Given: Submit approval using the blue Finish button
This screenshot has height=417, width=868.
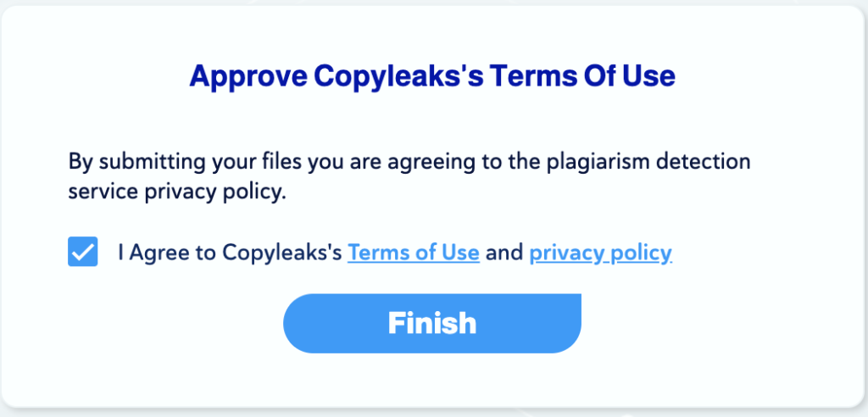Looking at the screenshot, I should 432,323.
